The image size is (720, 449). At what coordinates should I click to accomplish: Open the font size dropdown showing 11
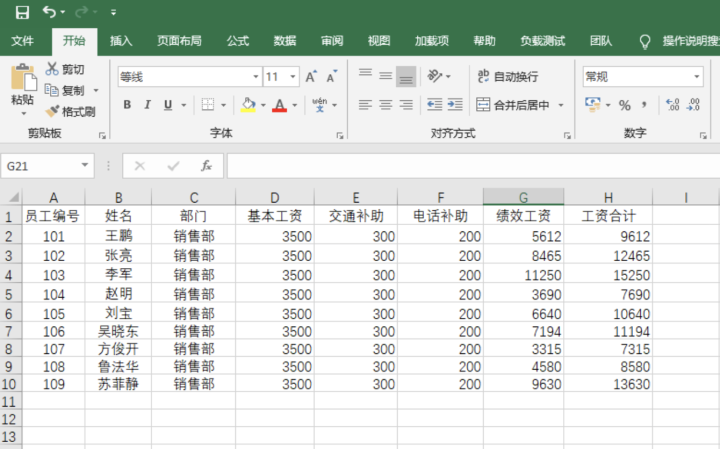point(292,77)
